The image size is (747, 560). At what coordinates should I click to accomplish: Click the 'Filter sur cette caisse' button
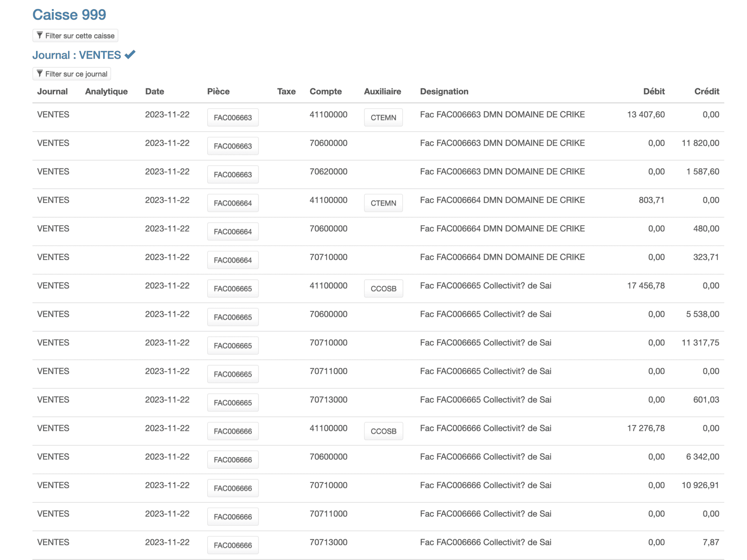76,36
